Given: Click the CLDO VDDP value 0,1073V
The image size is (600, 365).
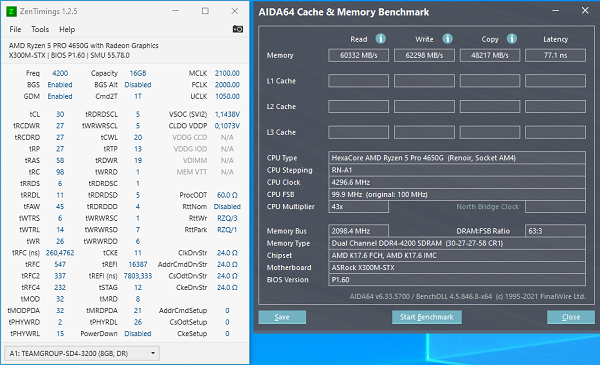Looking at the screenshot, I should coord(227,125).
